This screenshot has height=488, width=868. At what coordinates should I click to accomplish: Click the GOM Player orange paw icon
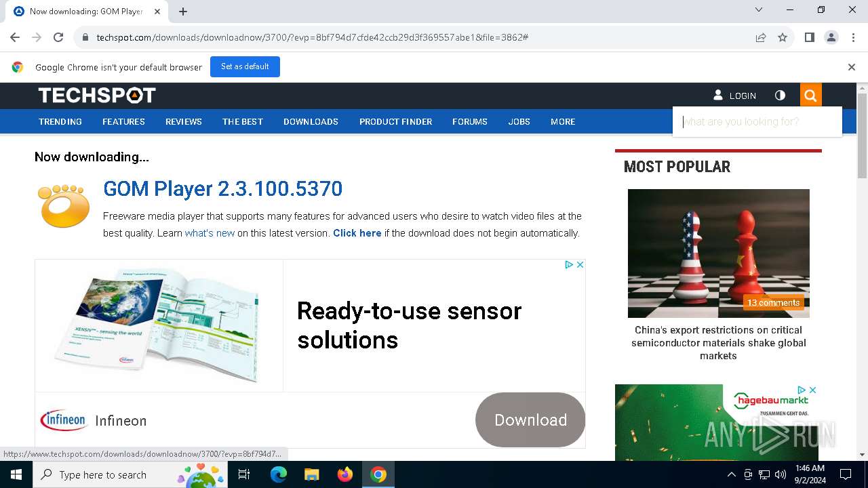63,205
